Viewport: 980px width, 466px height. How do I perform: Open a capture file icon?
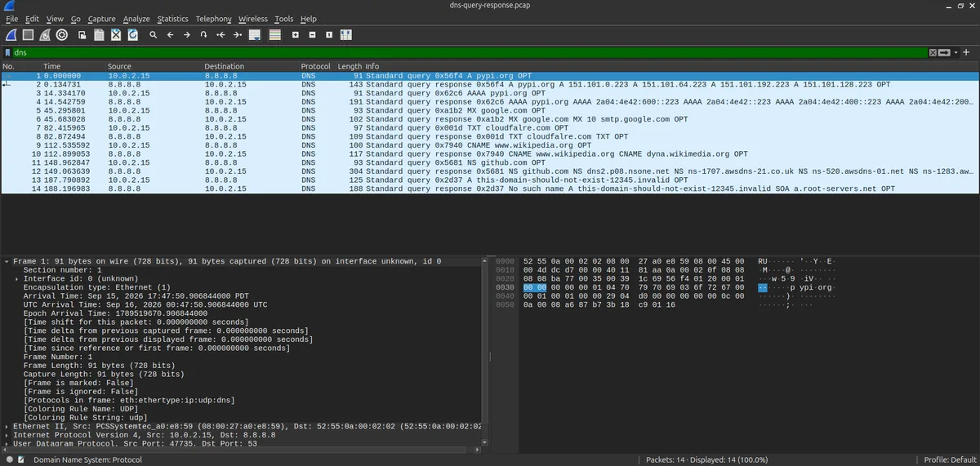pos(82,35)
